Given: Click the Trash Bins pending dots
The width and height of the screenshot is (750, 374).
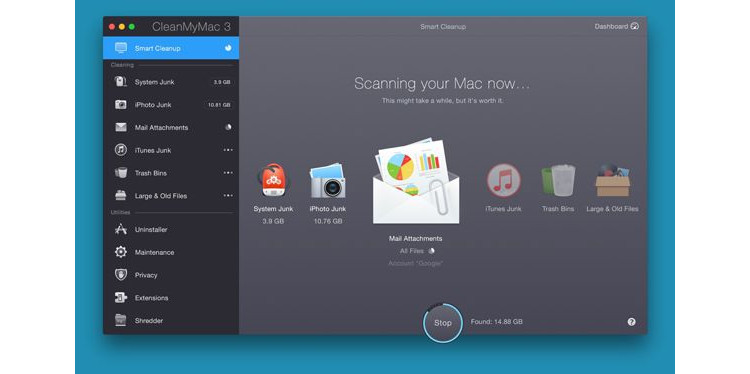Looking at the screenshot, I should coord(228,173).
